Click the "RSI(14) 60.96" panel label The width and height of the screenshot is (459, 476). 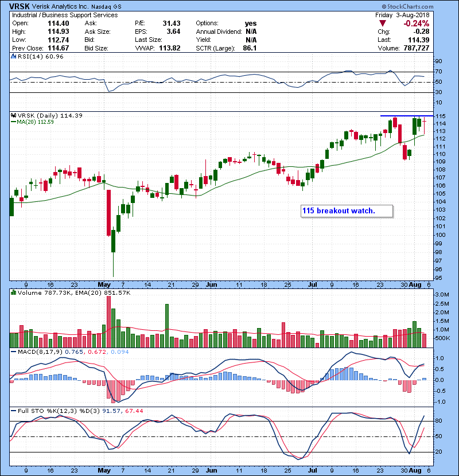40,56
